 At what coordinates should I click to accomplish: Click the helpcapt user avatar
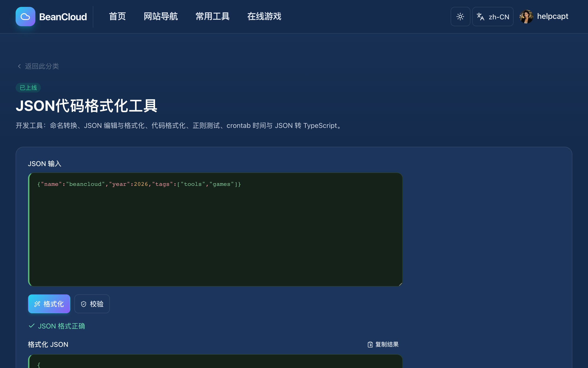[526, 17]
